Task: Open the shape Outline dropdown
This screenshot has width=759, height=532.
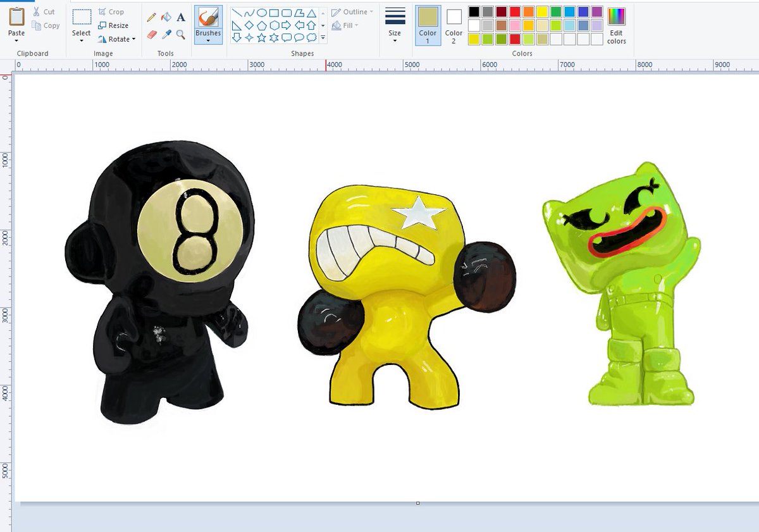Action: (352, 12)
